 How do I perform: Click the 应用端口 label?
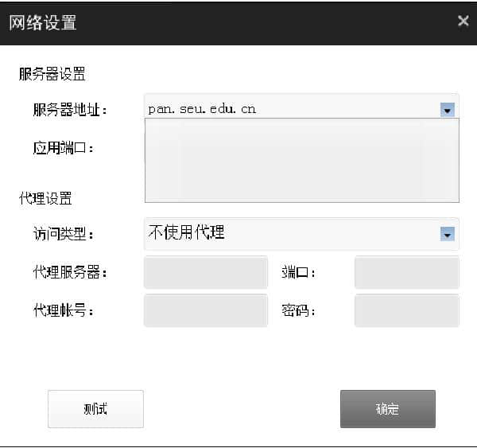[x=64, y=148]
